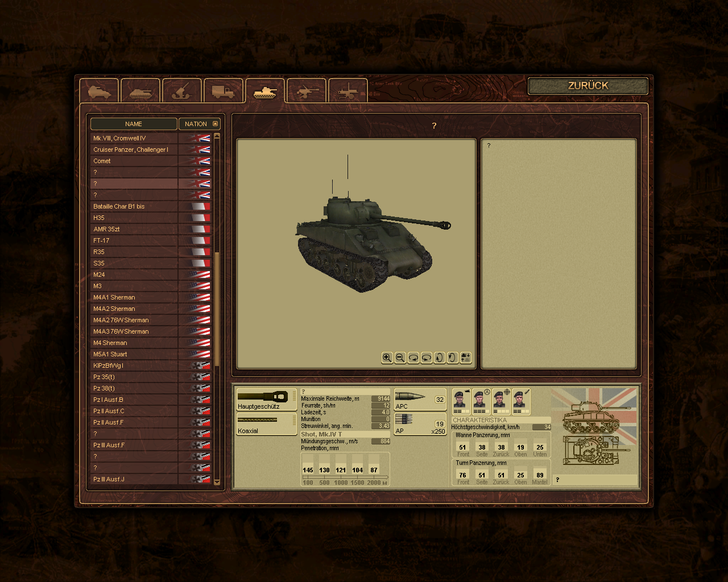Zoom in on the tank model

(x=387, y=357)
